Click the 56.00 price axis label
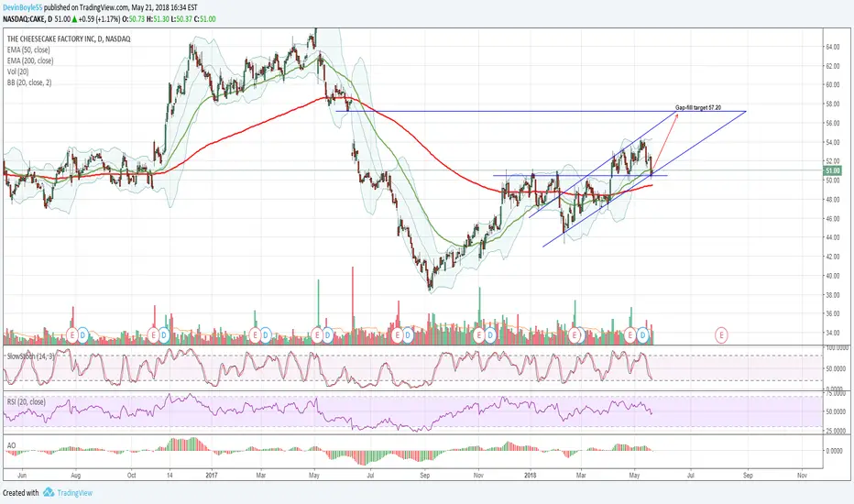The width and height of the screenshot is (854, 504). tap(832, 124)
